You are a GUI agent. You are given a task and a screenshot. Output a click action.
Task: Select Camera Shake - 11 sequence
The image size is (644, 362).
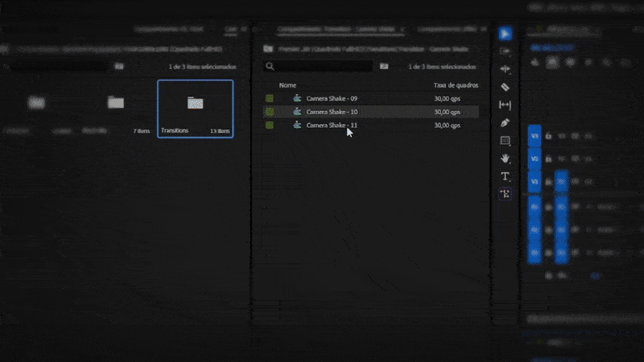[332, 125]
